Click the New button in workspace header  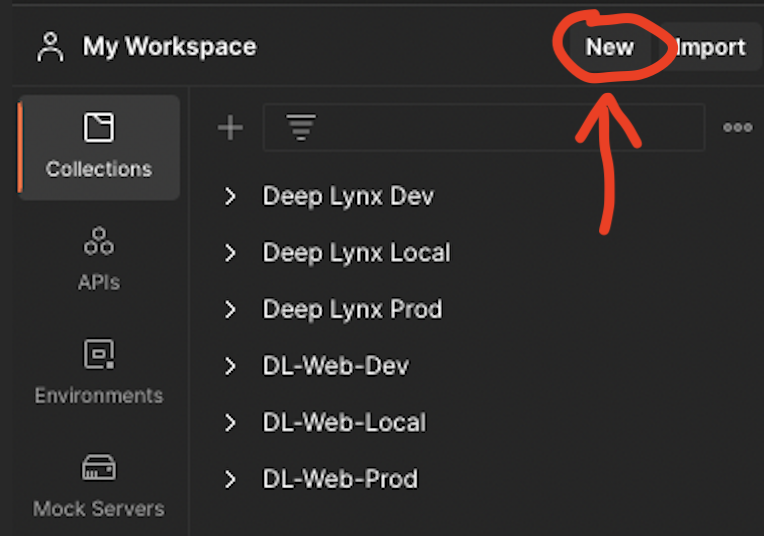click(609, 47)
